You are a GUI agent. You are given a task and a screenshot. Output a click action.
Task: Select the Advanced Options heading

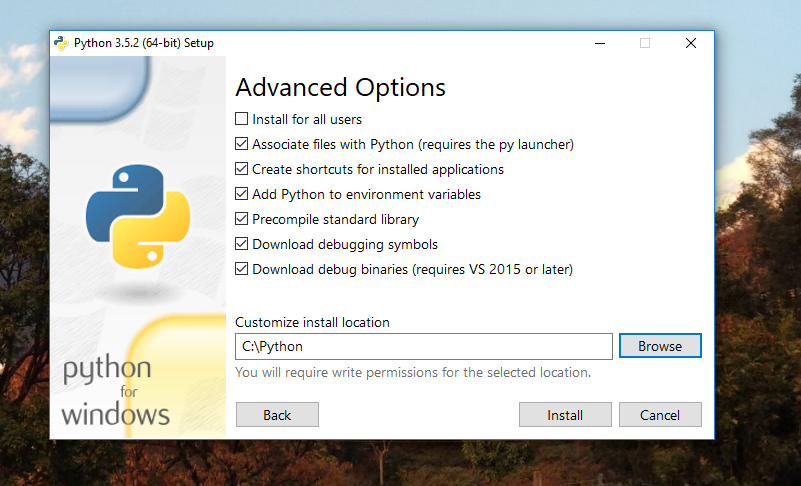(340, 87)
